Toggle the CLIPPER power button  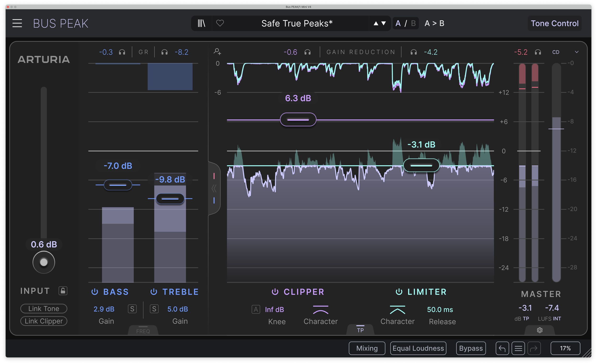[275, 292]
